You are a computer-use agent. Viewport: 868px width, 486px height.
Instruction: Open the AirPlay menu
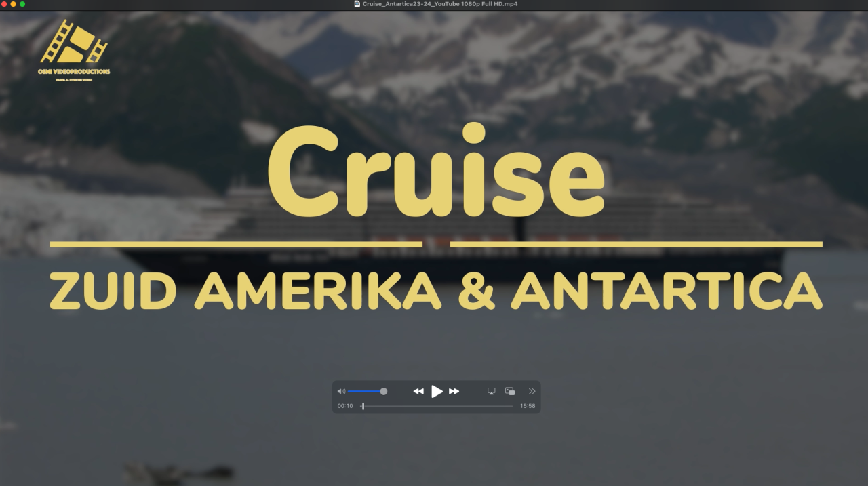[492, 391]
